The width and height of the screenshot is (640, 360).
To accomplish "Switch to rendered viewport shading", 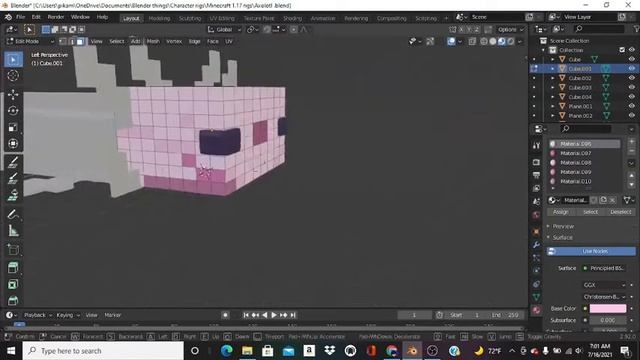I will [511, 41].
